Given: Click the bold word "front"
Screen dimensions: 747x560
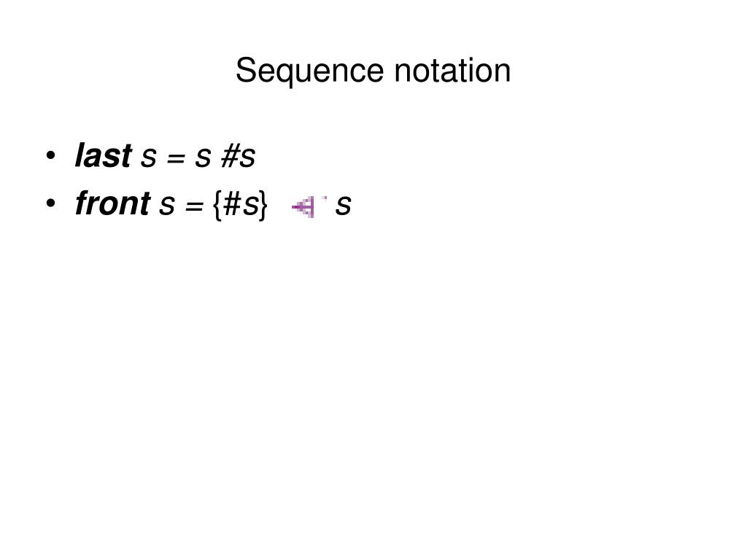Looking at the screenshot, I should (x=113, y=203).
